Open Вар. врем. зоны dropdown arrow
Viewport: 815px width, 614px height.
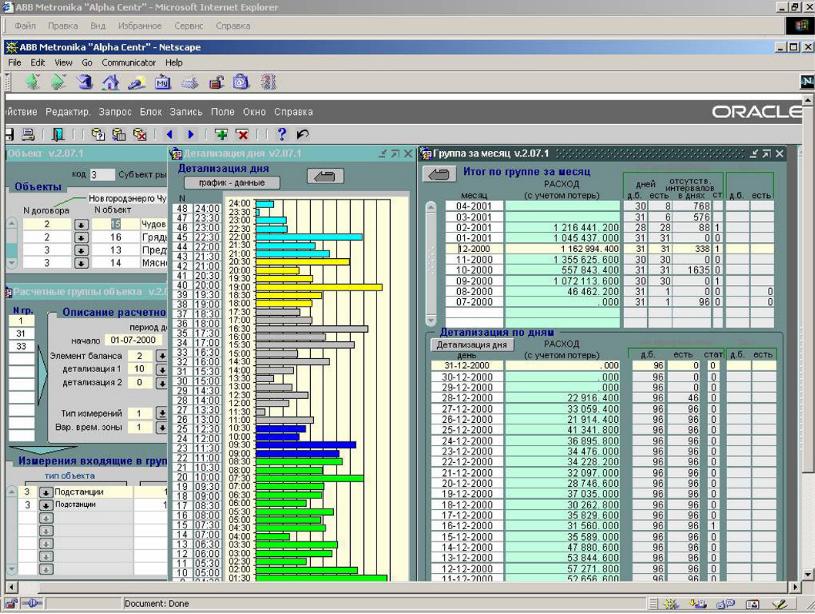pyautogui.click(x=162, y=427)
